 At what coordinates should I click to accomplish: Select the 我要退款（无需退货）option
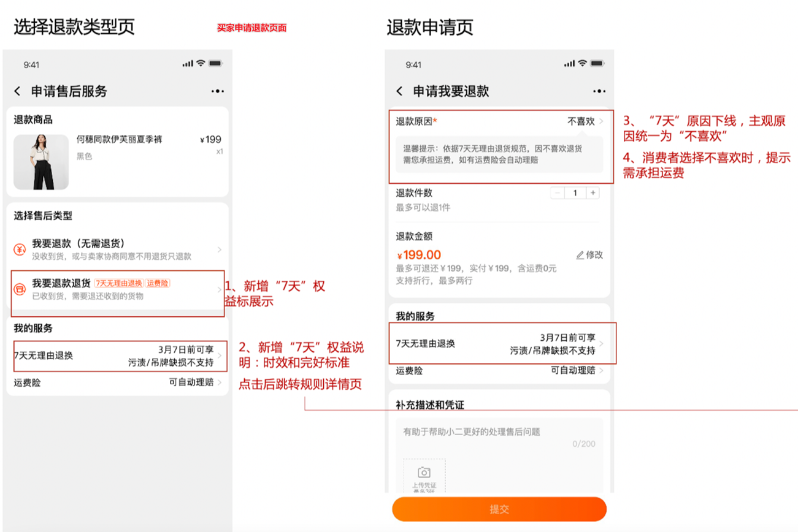click(x=92, y=244)
